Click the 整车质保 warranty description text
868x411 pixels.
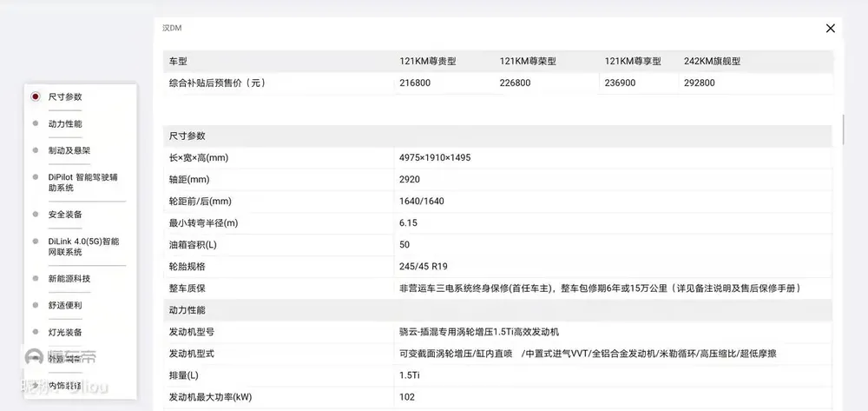coord(599,288)
